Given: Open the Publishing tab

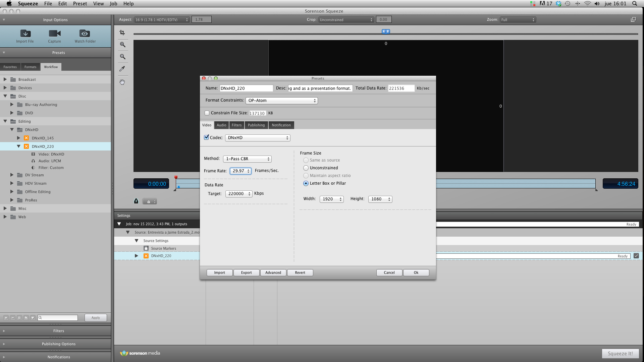Looking at the screenshot, I should pos(256,125).
